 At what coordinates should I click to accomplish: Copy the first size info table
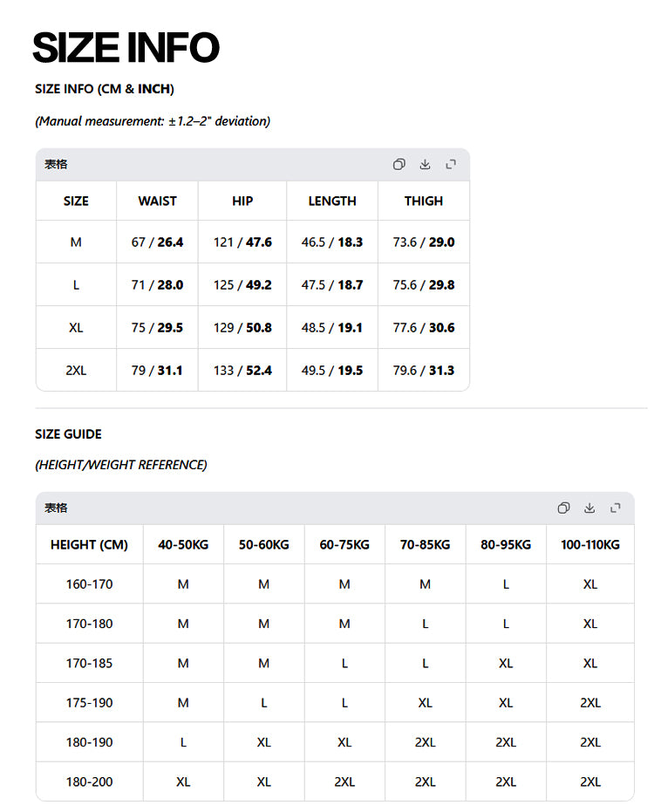pyautogui.click(x=399, y=164)
